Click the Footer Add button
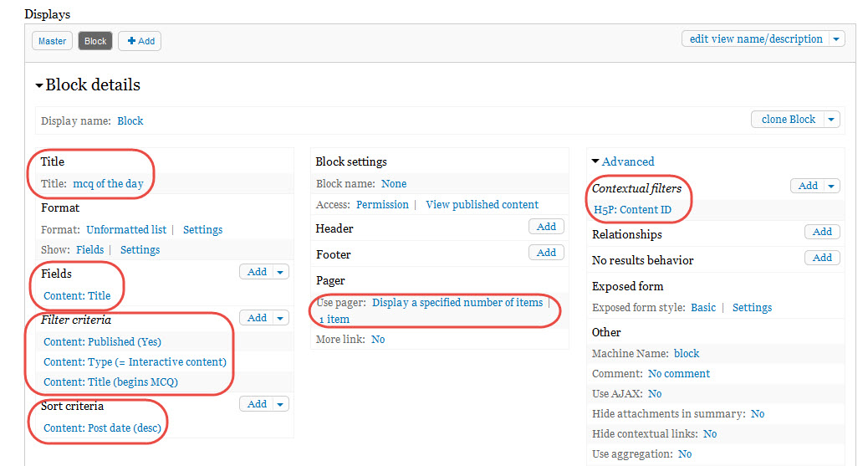868x466 pixels. [546, 253]
